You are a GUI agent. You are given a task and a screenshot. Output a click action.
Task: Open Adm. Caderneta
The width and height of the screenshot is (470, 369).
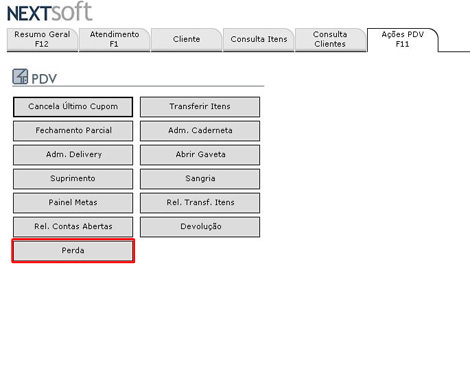(200, 131)
